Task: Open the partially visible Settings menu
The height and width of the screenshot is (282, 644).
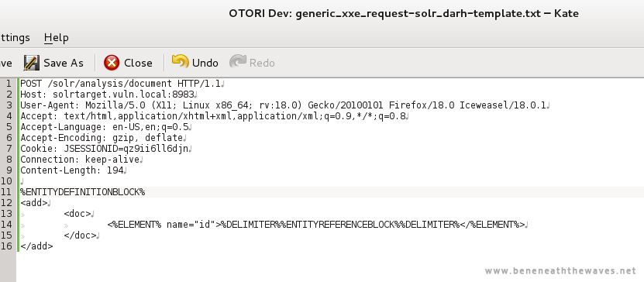Action: (x=15, y=38)
